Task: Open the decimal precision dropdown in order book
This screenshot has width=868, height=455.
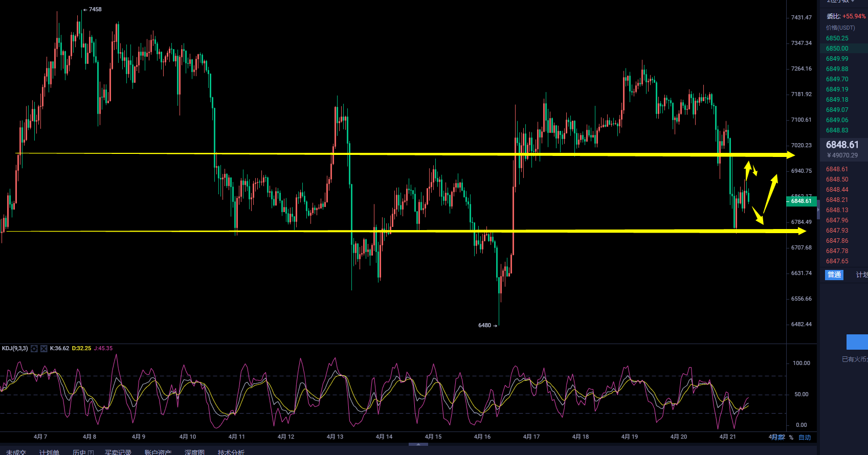Action: (841, 2)
